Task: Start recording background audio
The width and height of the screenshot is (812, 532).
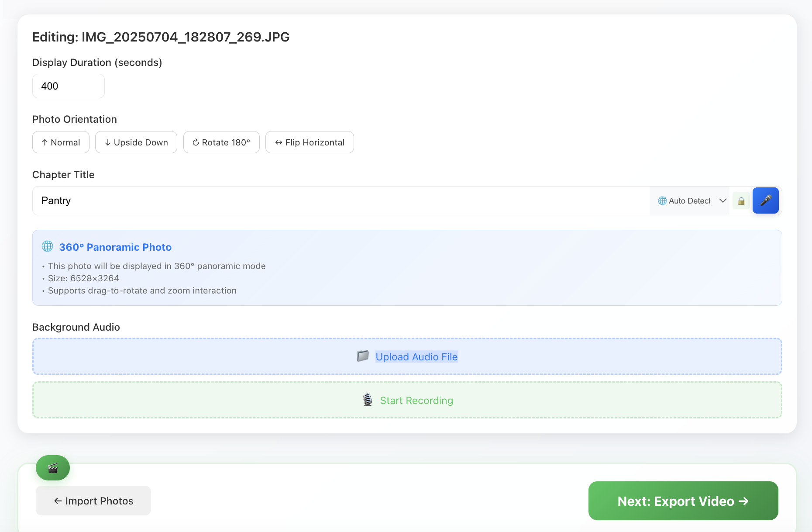Action: [416, 401]
